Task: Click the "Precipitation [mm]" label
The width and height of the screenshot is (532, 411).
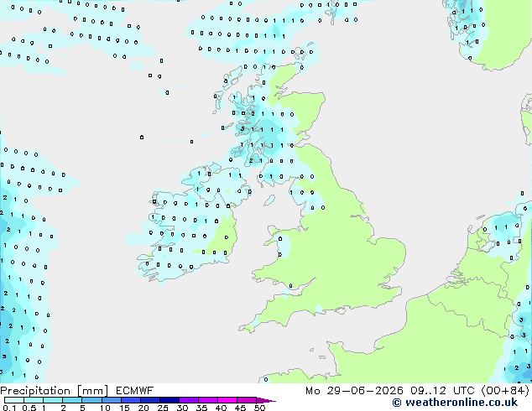Action: click(x=54, y=391)
